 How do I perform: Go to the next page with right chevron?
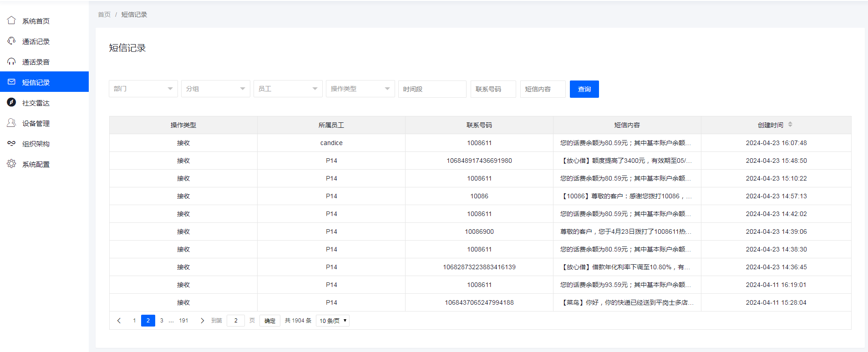pyautogui.click(x=202, y=321)
